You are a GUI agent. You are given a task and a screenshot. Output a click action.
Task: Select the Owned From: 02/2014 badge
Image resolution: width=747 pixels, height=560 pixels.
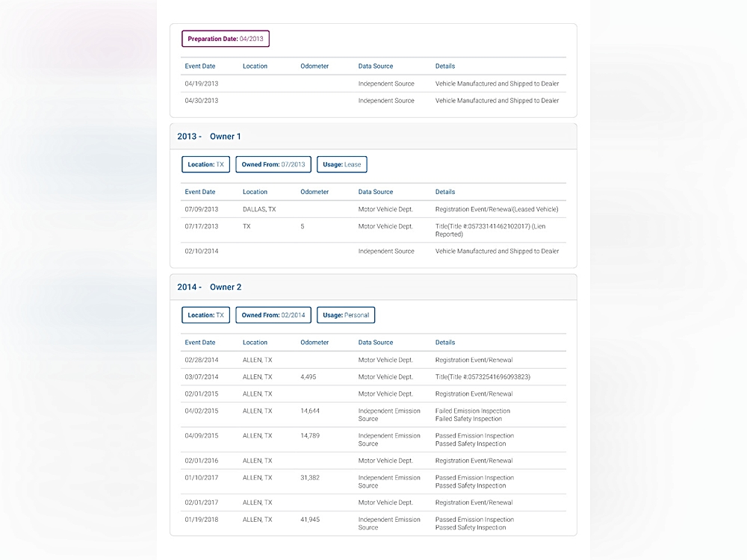[273, 315]
